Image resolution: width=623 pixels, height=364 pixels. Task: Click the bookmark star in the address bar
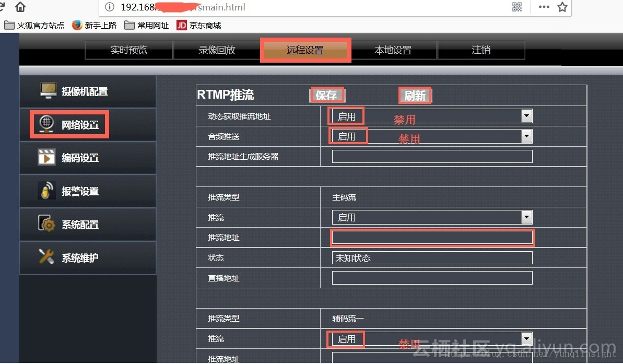(561, 7)
